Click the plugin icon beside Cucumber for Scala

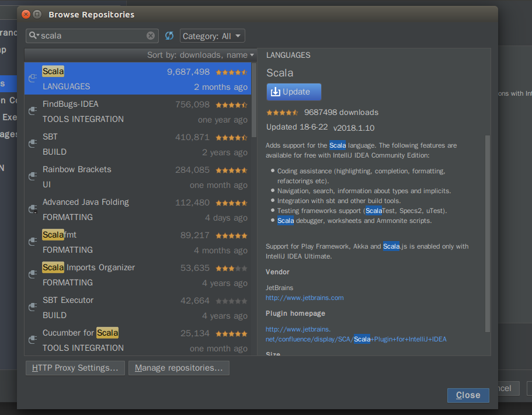[x=33, y=339]
